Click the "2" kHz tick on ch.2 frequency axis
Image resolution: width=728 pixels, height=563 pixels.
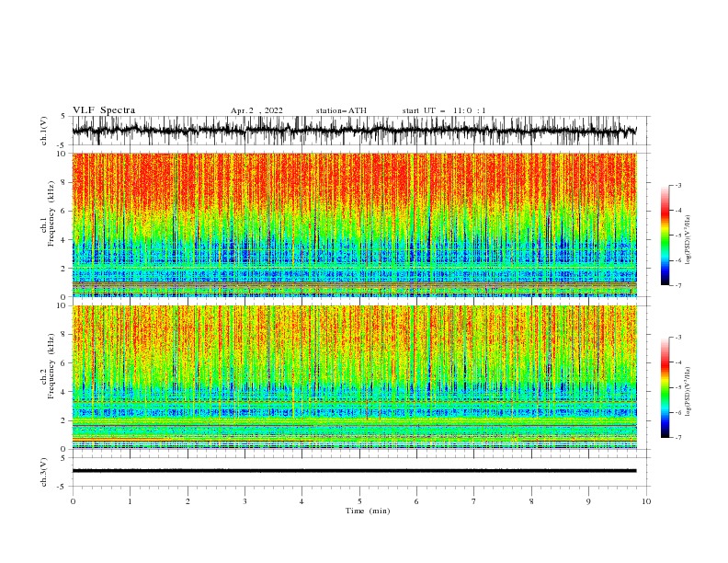tap(63, 420)
